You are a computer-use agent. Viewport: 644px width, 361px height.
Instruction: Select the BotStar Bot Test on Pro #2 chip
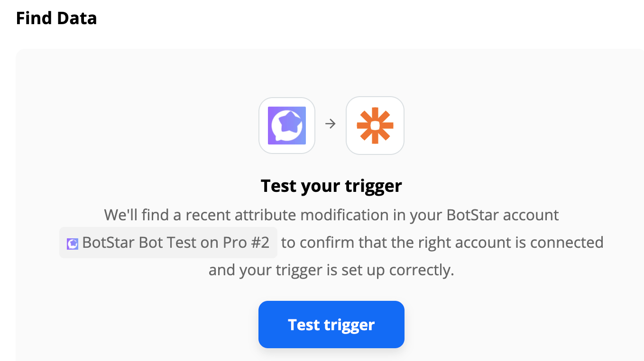point(168,243)
